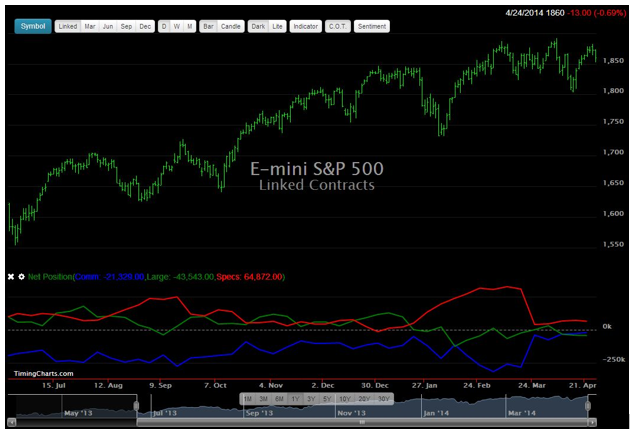Click navigator left range handle
The image size is (632, 432).
[x=136, y=405]
